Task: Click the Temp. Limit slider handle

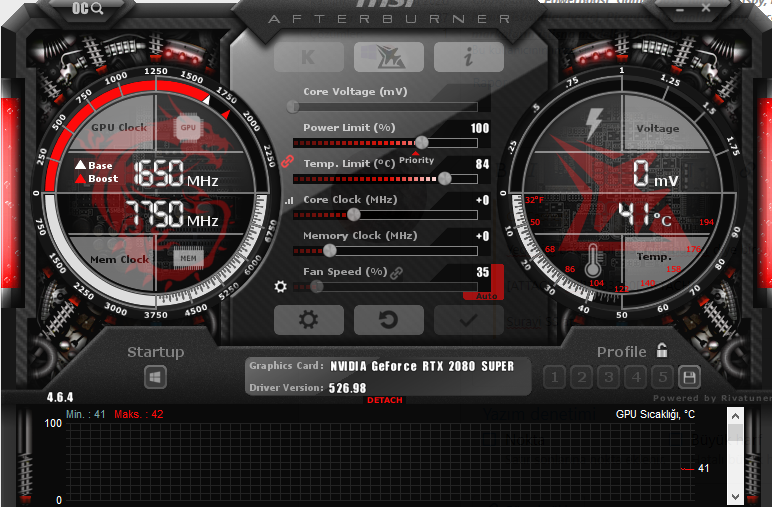Action: tap(445, 179)
